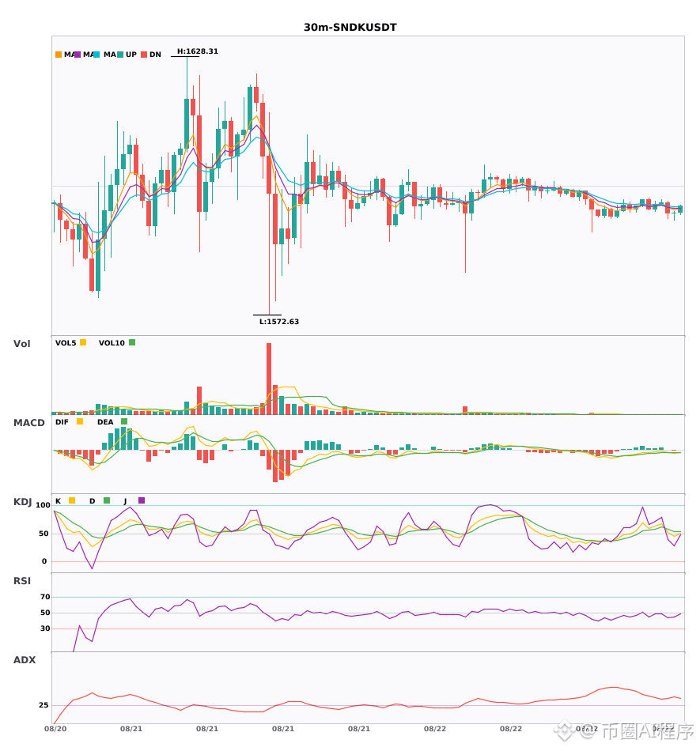Screen dimensions: 700x751
Task: Select the MACD panel label
Action: [x=28, y=423]
